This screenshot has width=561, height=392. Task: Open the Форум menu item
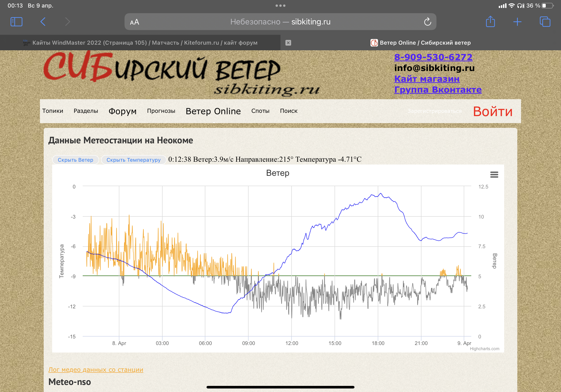pyautogui.click(x=122, y=111)
